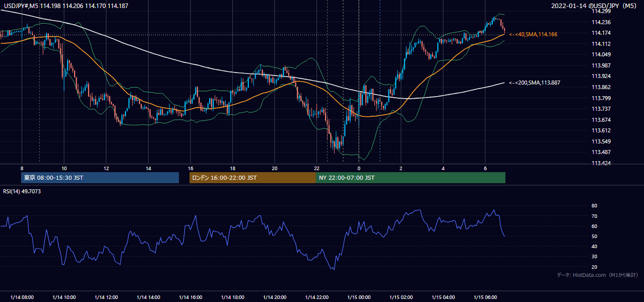Click the RSI 20 level label on the RSI scale

pyautogui.click(x=594, y=267)
